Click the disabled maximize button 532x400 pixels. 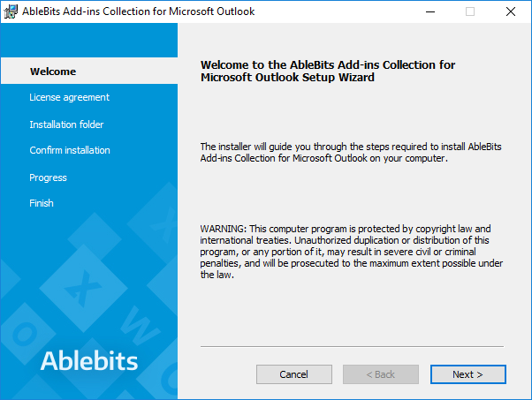pyautogui.click(x=470, y=11)
